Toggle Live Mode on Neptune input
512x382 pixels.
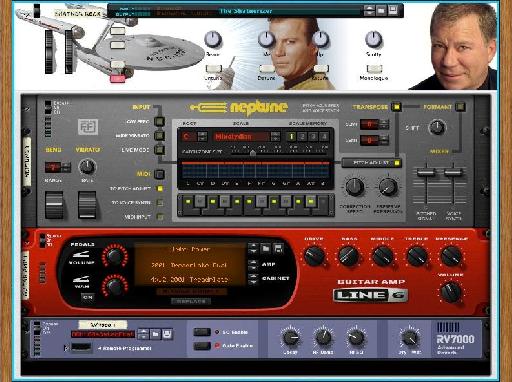click(x=160, y=150)
